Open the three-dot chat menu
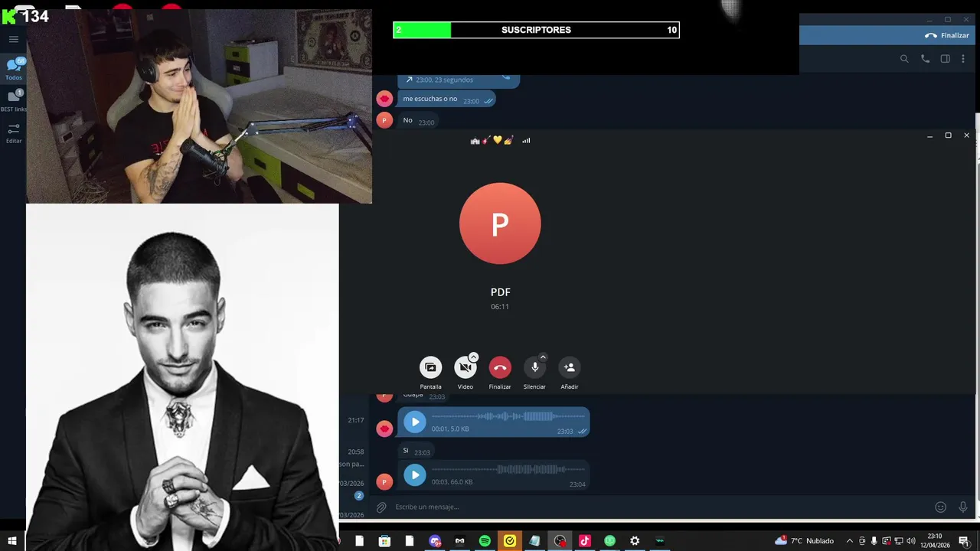Screen dimensions: 980x551 pos(963,59)
